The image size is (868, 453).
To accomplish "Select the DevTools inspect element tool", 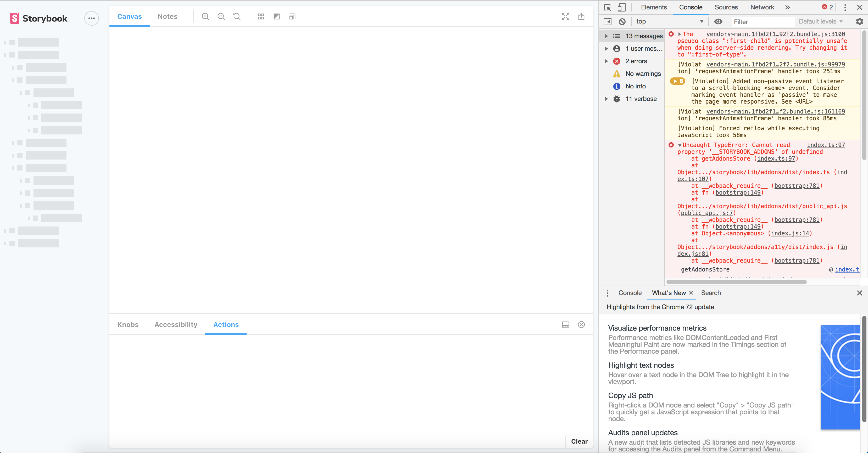I will 607,7.
